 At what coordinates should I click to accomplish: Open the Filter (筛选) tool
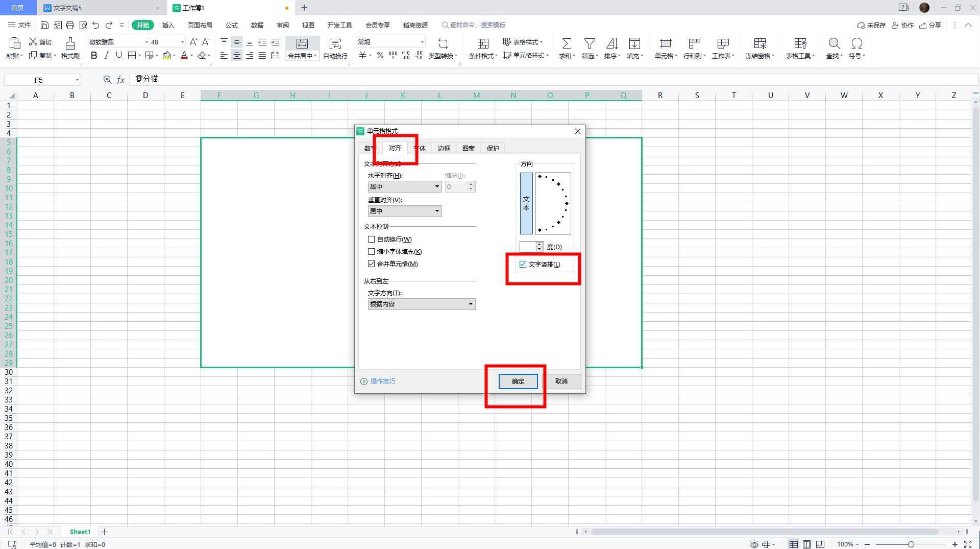coord(590,44)
